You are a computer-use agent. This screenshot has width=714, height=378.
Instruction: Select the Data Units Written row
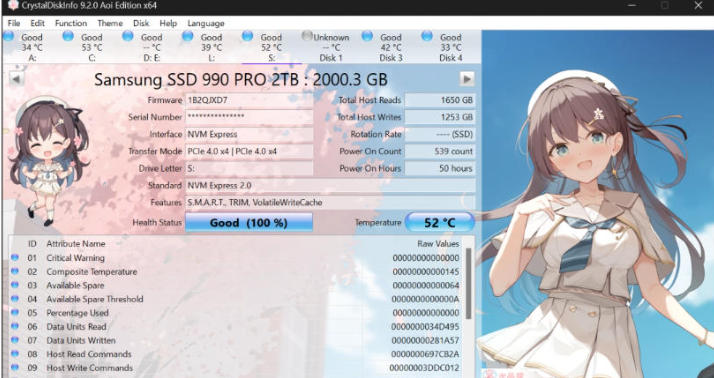(x=236, y=340)
